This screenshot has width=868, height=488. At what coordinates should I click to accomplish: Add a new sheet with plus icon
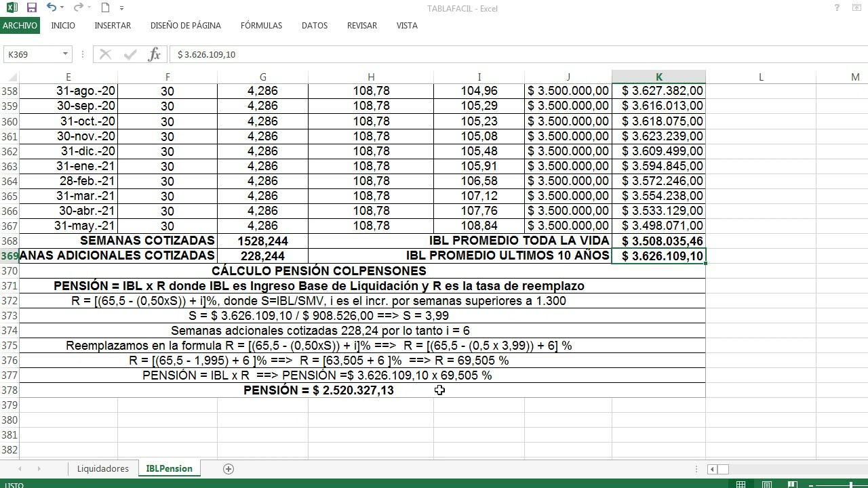(229, 468)
